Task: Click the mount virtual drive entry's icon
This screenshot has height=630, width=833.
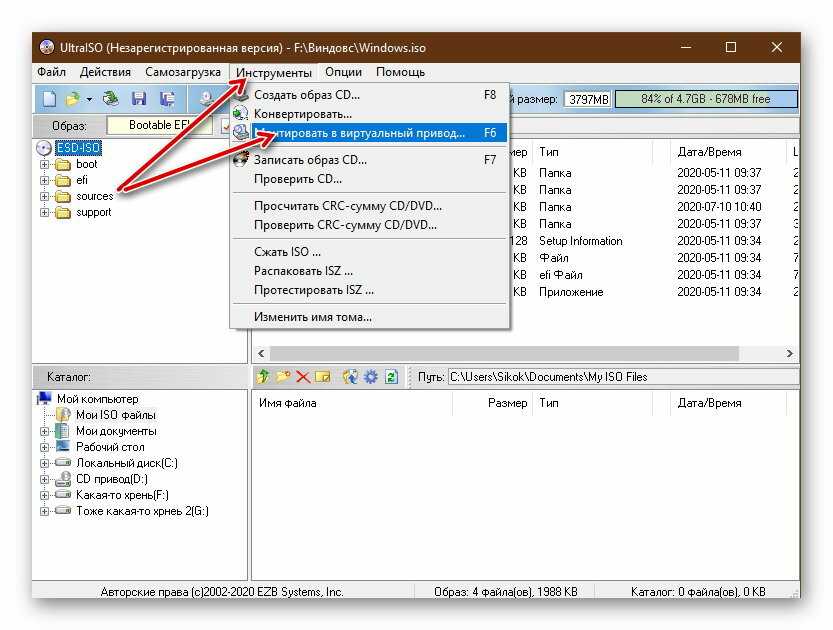Action: pyautogui.click(x=241, y=132)
